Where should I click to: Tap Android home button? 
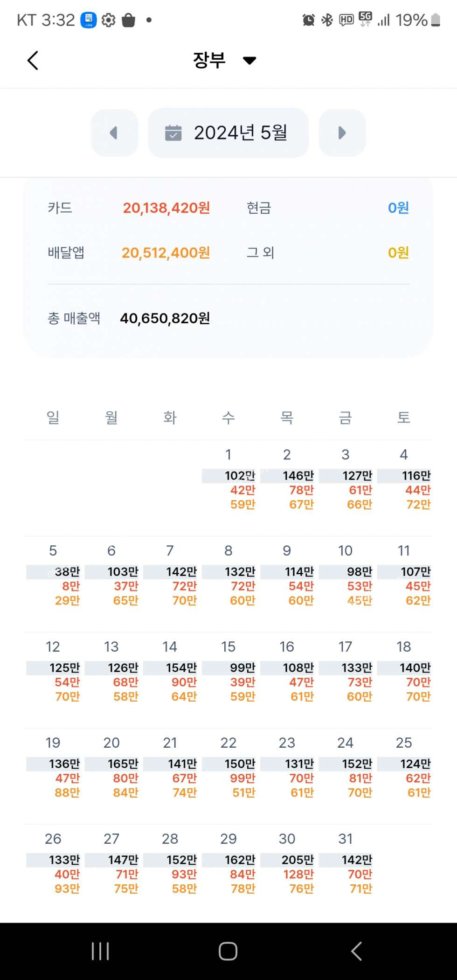[x=228, y=951]
